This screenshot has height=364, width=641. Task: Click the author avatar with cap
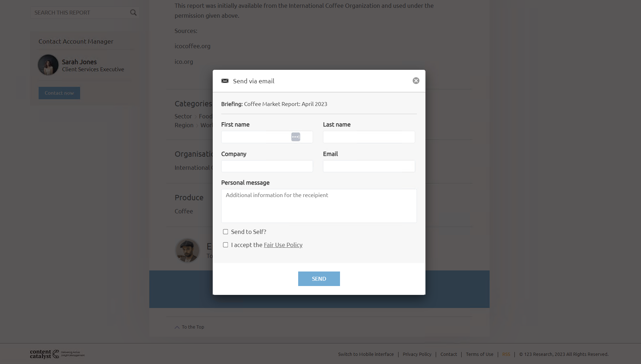[188, 250]
